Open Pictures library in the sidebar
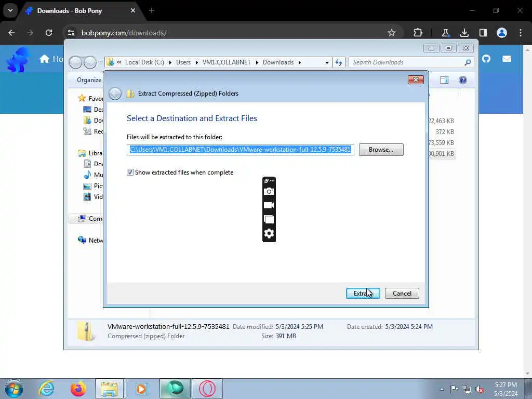Screen dimensions: 532x399 [x=94, y=185]
